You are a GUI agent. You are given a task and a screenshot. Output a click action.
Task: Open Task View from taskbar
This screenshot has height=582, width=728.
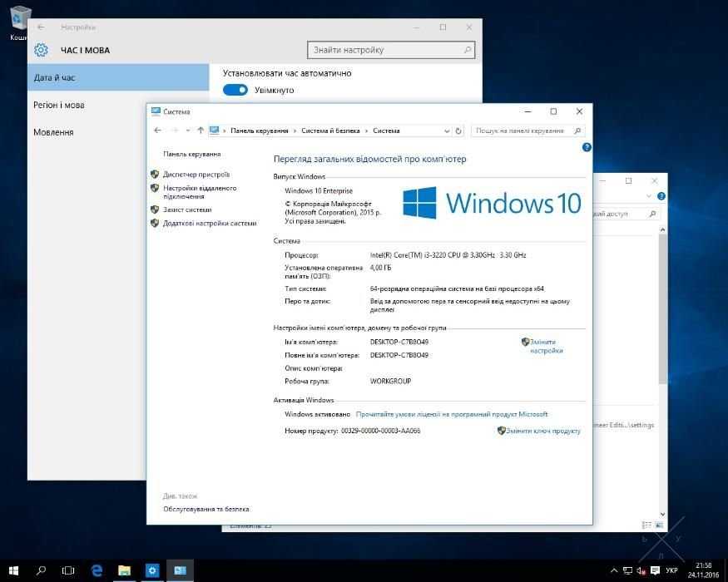(68, 570)
